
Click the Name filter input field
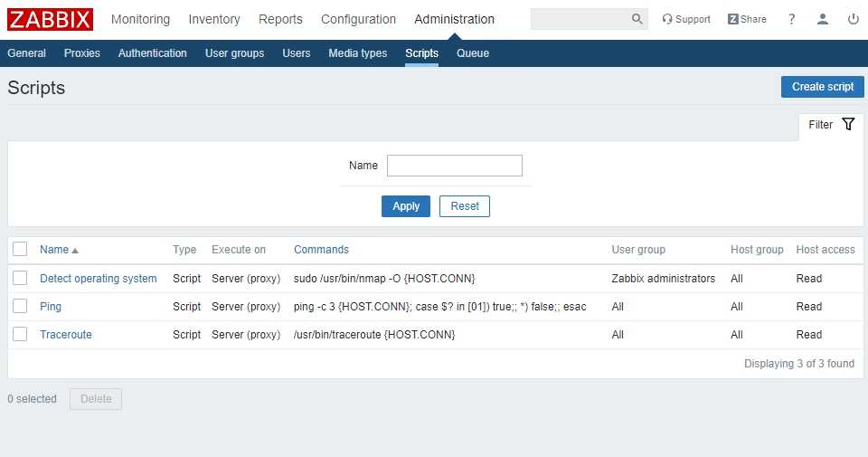[x=454, y=166]
